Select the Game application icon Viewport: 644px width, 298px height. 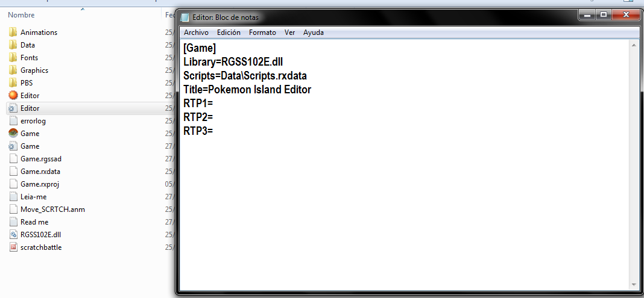tap(13, 133)
